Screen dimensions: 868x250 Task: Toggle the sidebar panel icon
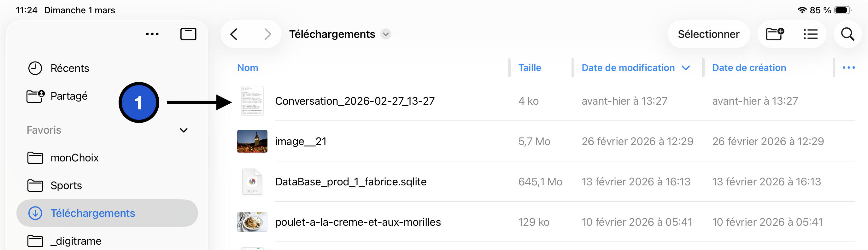(188, 34)
